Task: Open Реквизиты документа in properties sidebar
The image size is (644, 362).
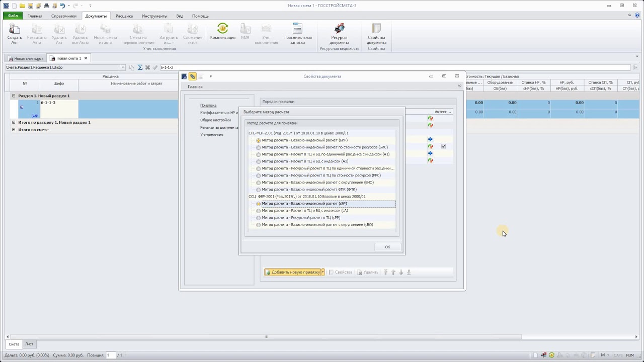Action: (x=219, y=127)
